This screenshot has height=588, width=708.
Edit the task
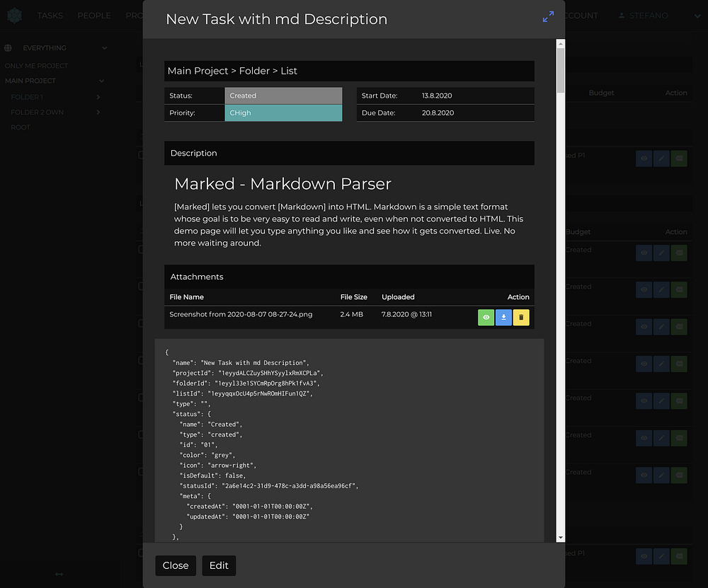219,565
